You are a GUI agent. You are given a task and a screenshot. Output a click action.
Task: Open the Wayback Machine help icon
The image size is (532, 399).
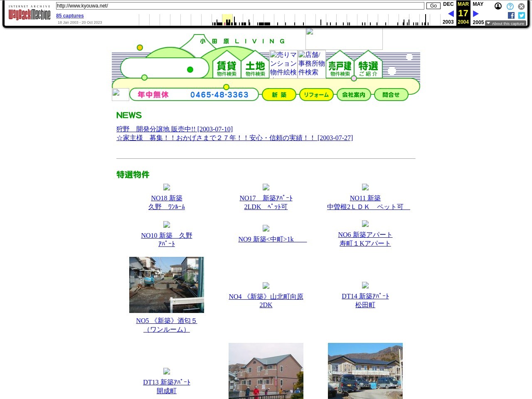pyautogui.click(x=510, y=6)
